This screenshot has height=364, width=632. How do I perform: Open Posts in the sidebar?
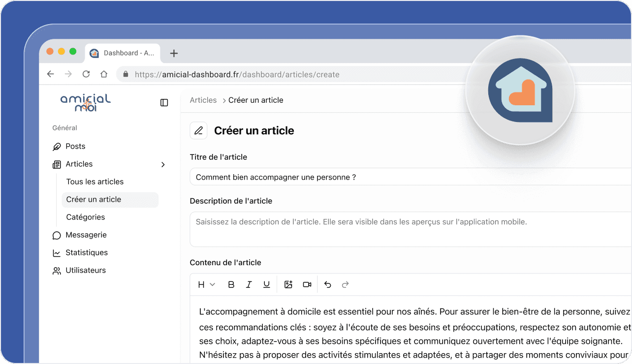[x=75, y=146]
